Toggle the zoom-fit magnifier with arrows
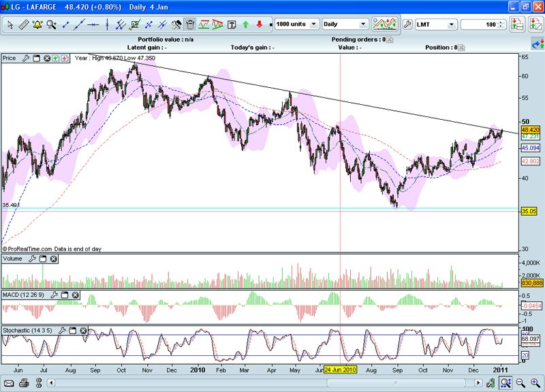 click(x=505, y=383)
